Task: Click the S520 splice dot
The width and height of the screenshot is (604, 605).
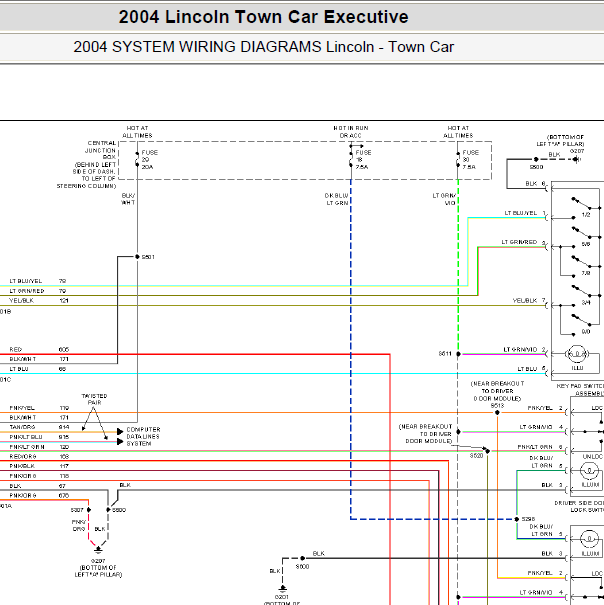Action: point(487,451)
